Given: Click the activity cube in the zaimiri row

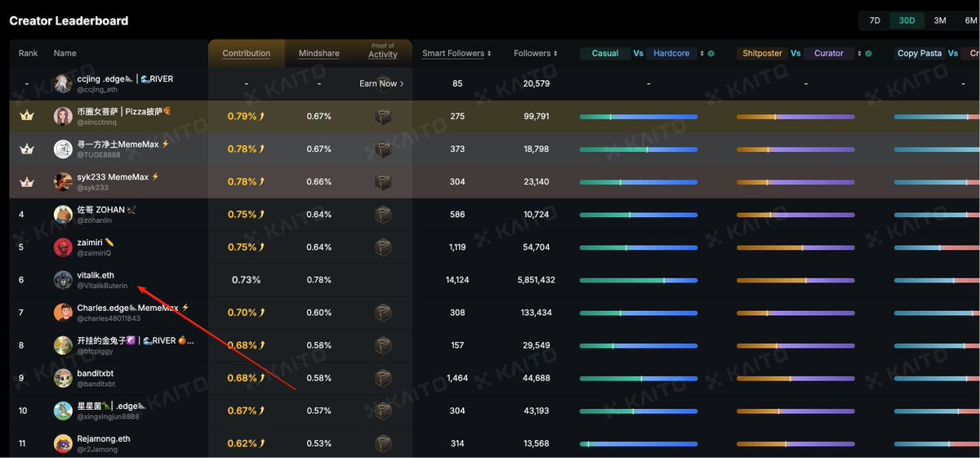Looking at the screenshot, I should tap(382, 247).
